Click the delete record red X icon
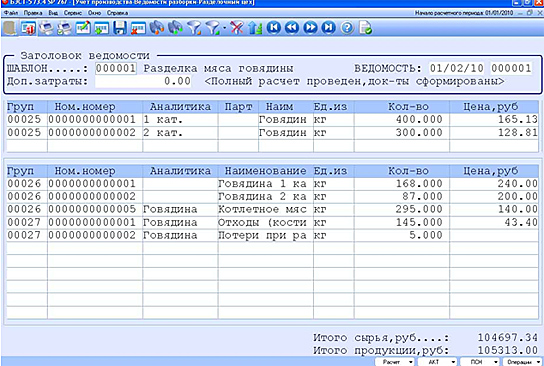 [x=138, y=28]
